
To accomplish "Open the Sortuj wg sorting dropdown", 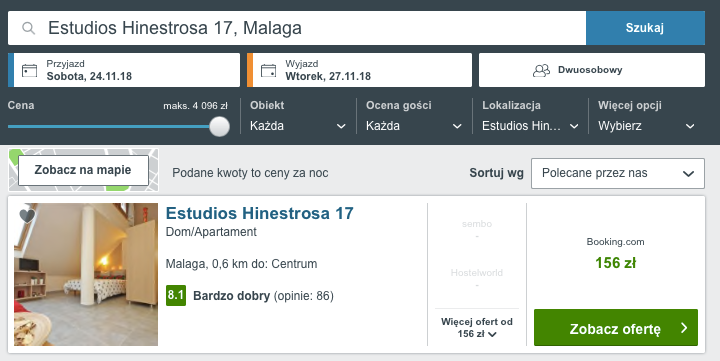I will pyautogui.click(x=618, y=173).
